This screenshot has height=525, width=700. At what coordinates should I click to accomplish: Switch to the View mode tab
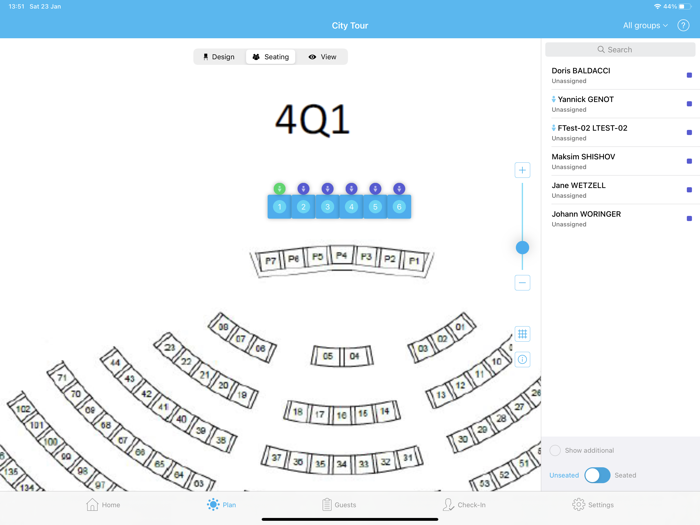(x=322, y=57)
